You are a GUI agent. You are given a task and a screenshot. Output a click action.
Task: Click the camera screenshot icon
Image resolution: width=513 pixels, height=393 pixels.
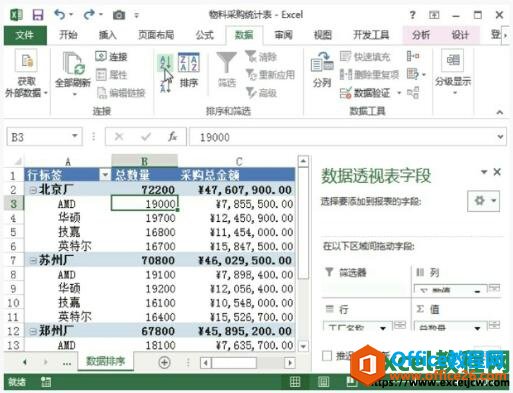119,15
